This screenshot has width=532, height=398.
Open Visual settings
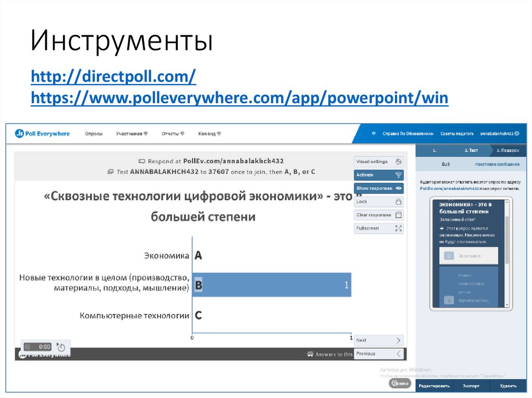point(379,162)
